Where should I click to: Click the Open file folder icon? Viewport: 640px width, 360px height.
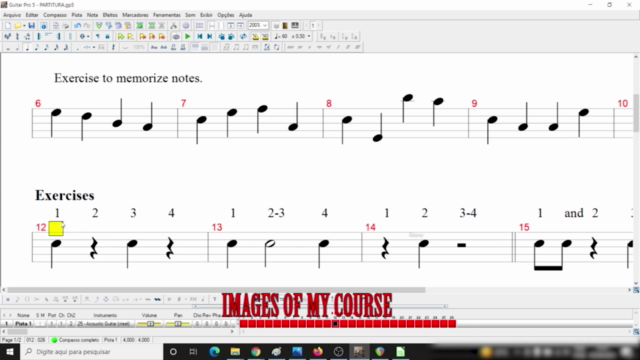[18, 25]
